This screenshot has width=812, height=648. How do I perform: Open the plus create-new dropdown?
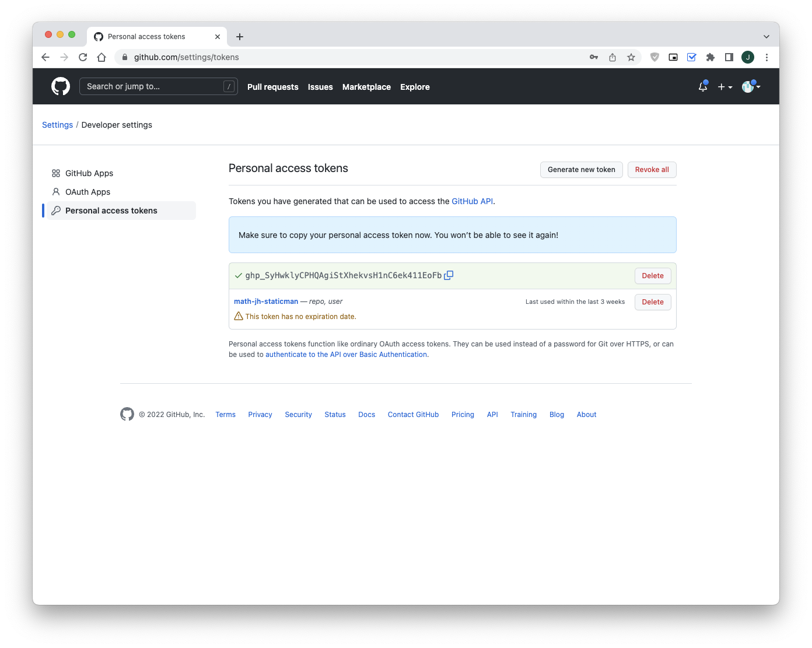725,87
